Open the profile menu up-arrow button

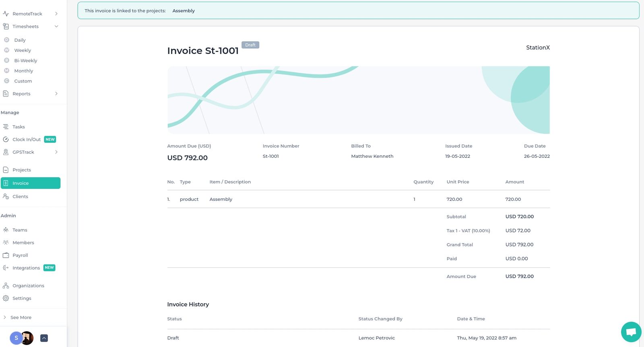pos(44,338)
